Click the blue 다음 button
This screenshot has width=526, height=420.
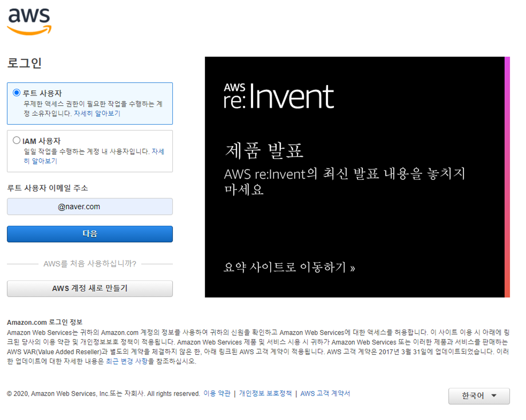(x=90, y=234)
